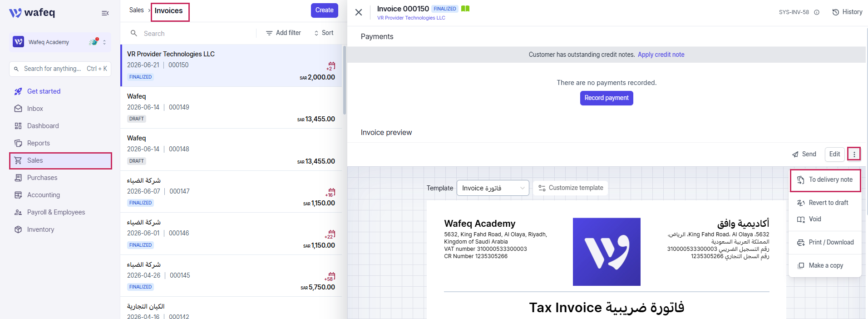
Task: Open draft invoice 000149 in the list
Action: click(231, 108)
